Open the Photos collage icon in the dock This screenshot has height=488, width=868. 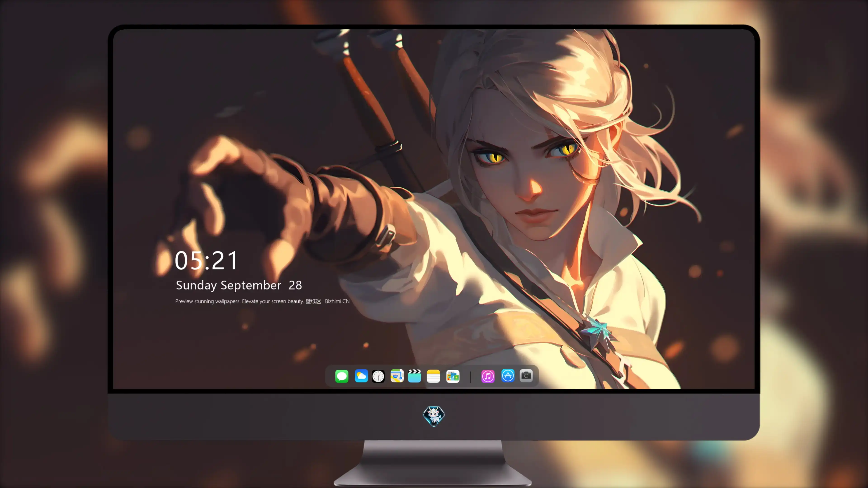coord(453,376)
